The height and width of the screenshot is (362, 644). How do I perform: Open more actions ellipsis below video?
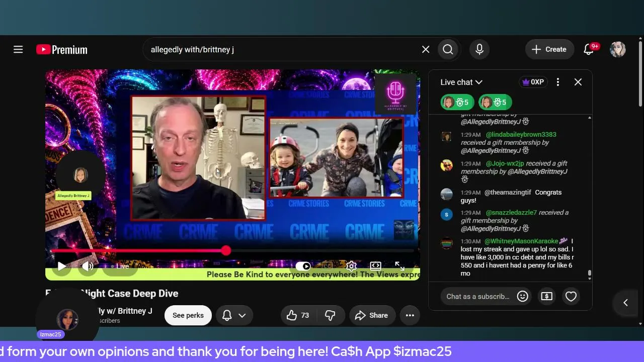tap(410, 315)
